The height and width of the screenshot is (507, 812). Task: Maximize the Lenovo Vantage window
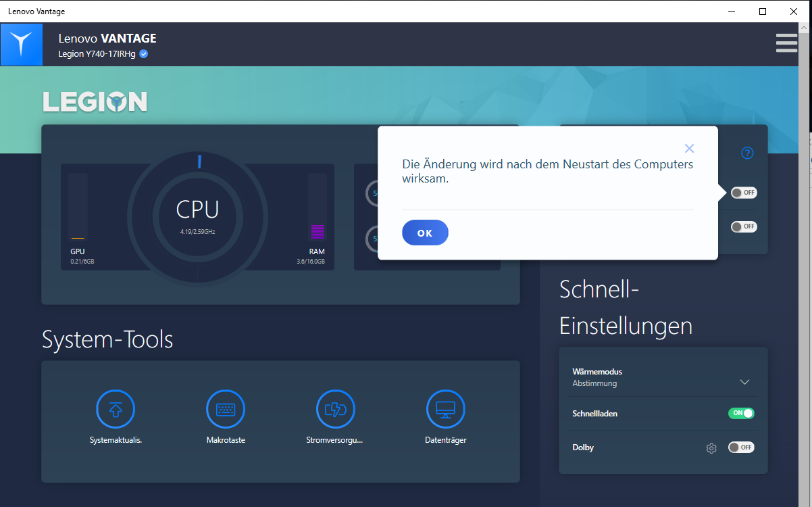[763, 11]
